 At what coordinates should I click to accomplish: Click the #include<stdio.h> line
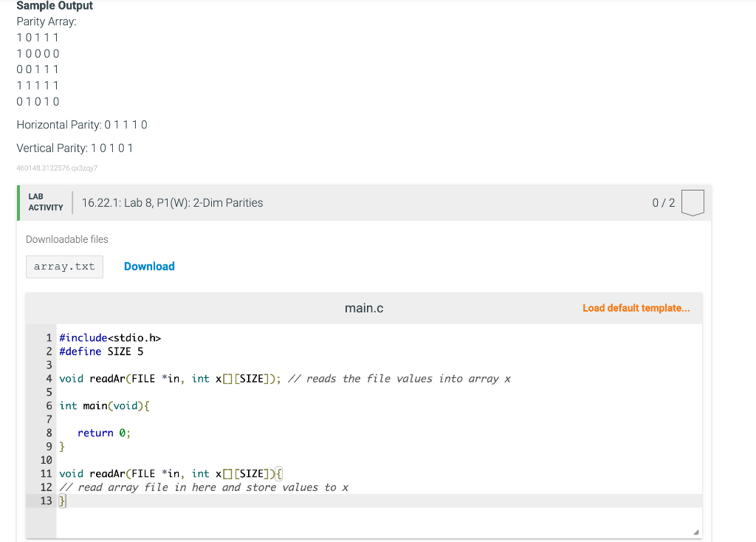[x=109, y=337]
